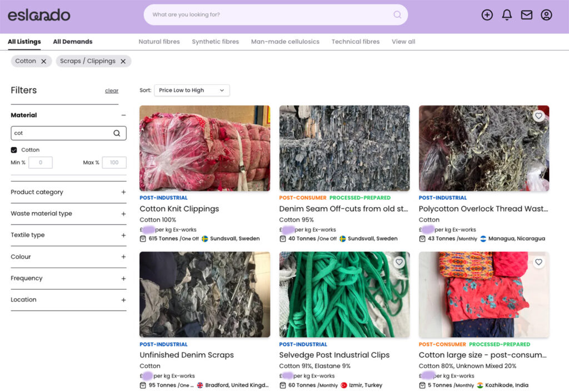Remove the Scraps / Clippings filter chip

coord(123,61)
